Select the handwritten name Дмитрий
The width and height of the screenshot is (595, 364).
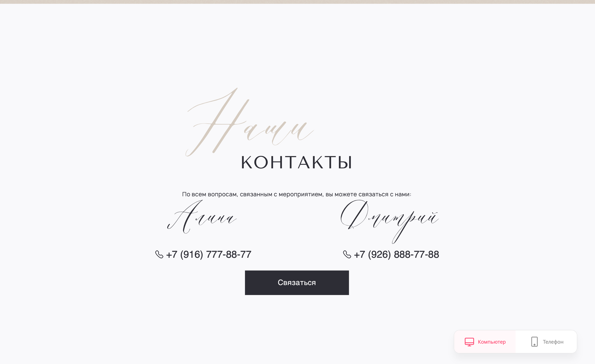(390, 222)
